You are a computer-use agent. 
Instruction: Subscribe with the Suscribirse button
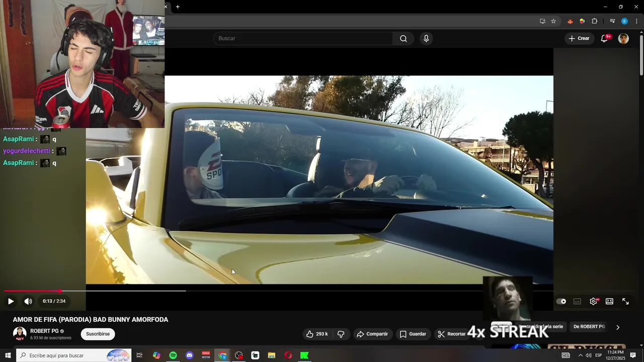[98, 334]
